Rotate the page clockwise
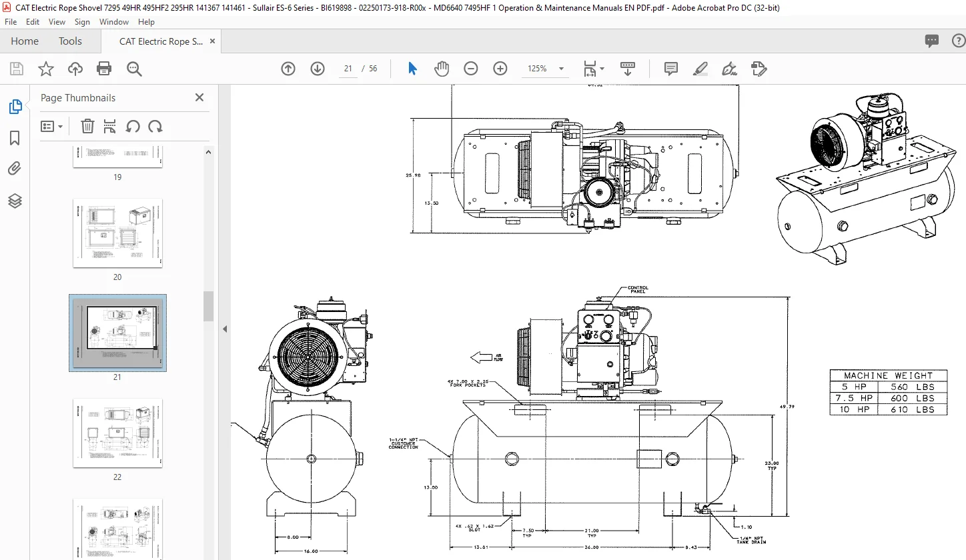 pos(155,126)
